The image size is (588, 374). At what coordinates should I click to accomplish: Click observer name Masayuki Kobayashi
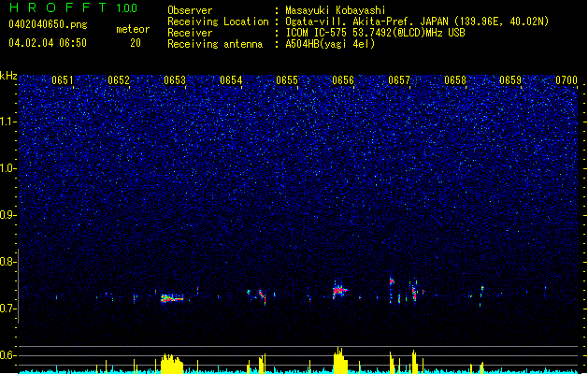(336, 10)
